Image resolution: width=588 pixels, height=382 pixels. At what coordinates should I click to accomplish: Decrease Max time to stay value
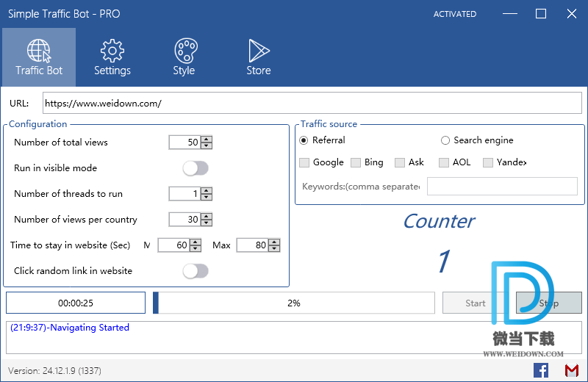click(x=274, y=248)
